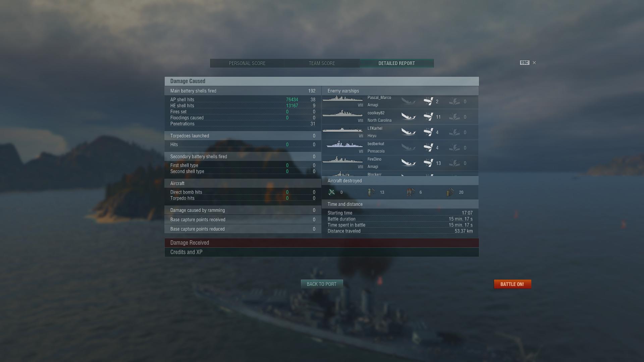644x362 pixels.
Task: Click the shell hits icon for Pascal_Marco
Action: 428,101
